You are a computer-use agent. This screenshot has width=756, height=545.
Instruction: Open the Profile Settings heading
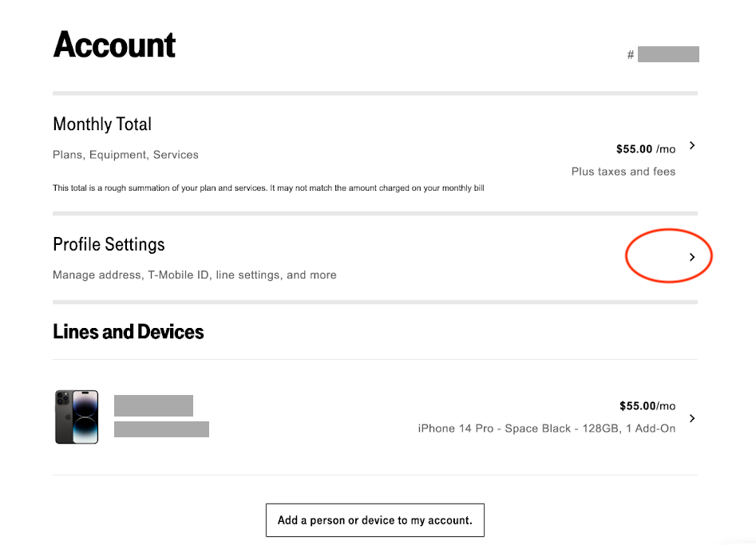109,244
